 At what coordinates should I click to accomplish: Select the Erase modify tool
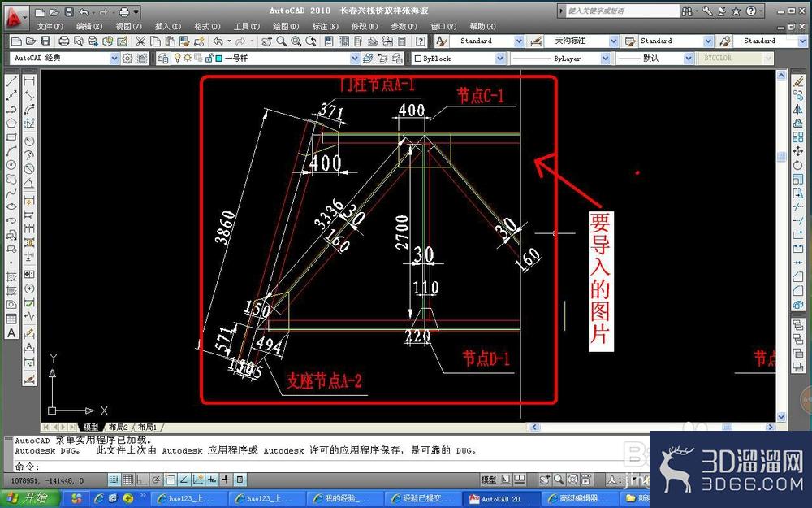(x=798, y=81)
